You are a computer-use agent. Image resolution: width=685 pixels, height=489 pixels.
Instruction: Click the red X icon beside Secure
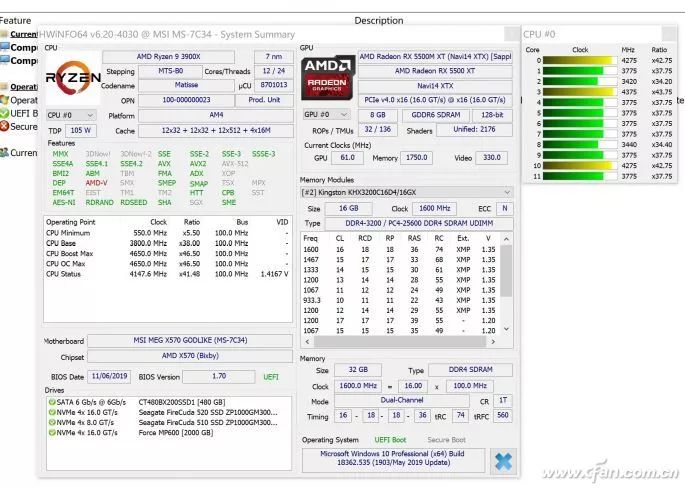click(x=4, y=127)
